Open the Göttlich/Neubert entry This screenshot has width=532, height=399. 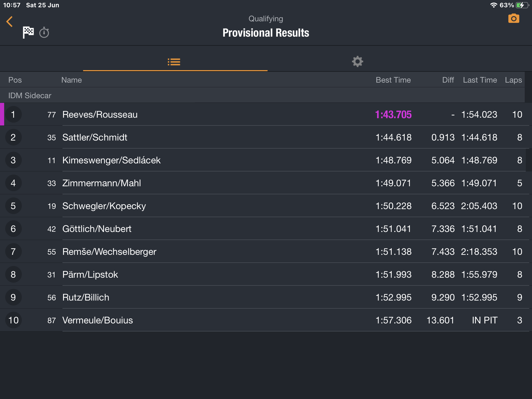point(266,229)
